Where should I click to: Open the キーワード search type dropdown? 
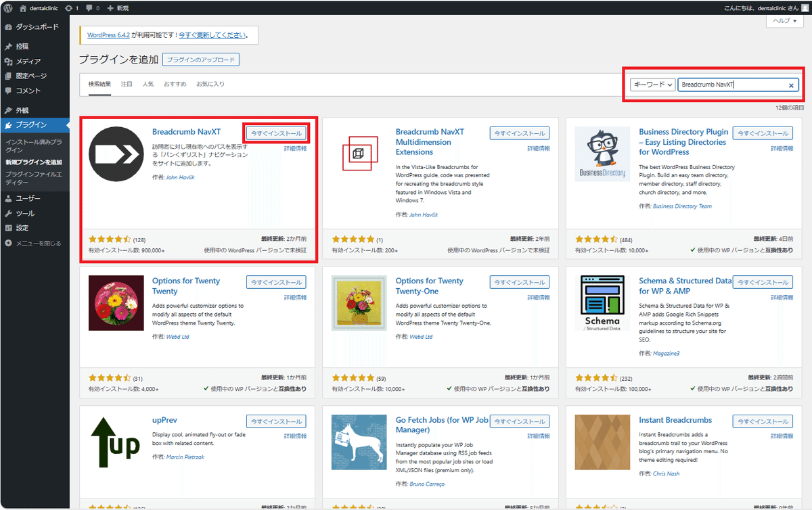click(x=653, y=85)
